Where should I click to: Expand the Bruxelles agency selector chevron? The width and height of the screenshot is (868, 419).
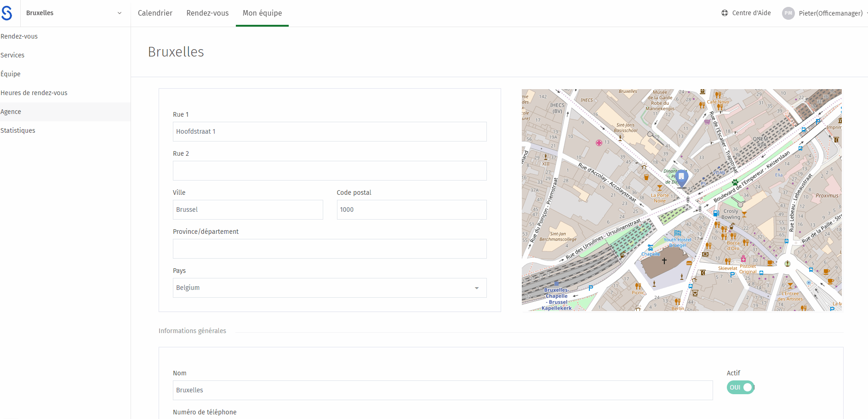(x=120, y=13)
